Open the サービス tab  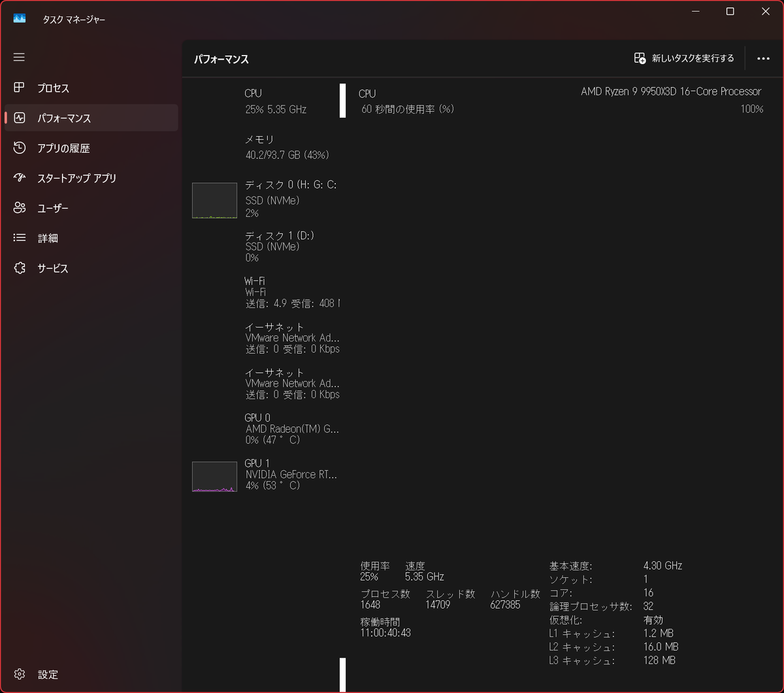91,268
